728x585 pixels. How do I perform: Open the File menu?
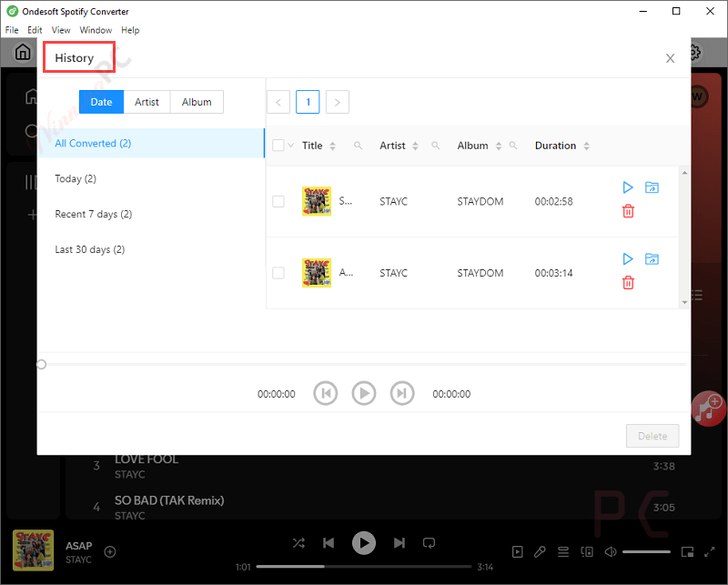click(12, 30)
